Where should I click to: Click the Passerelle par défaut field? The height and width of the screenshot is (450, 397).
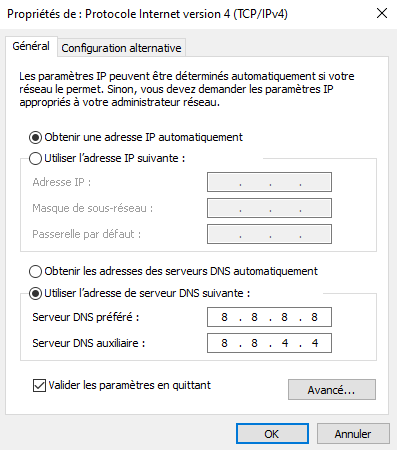coord(269,234)
